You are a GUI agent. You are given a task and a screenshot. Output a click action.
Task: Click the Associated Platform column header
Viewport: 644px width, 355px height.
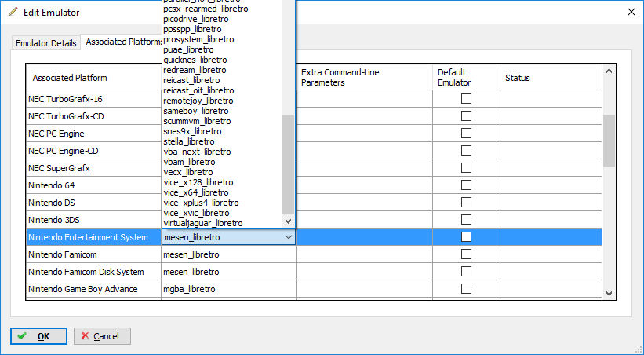[x=93, y=78]
